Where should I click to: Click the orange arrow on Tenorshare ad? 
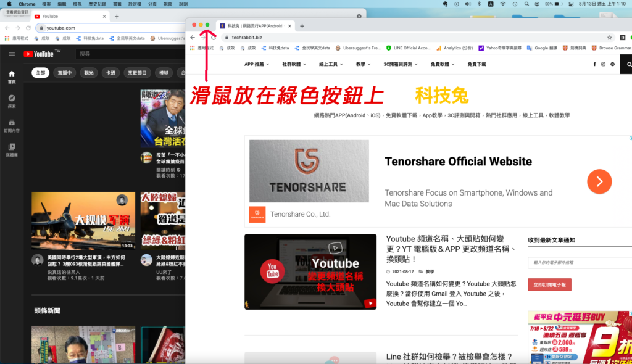(x=599, y=181)
